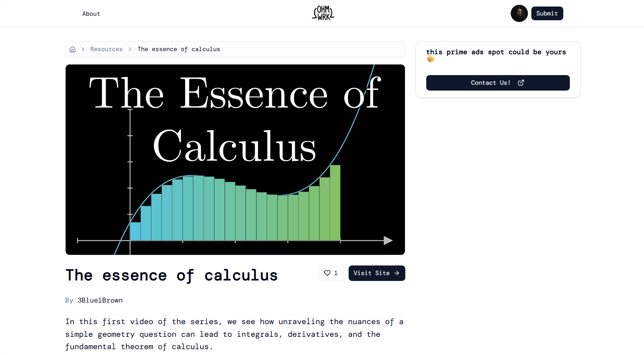
Task: Go home via the breadcrumb house icon
Action: [72, 49]
